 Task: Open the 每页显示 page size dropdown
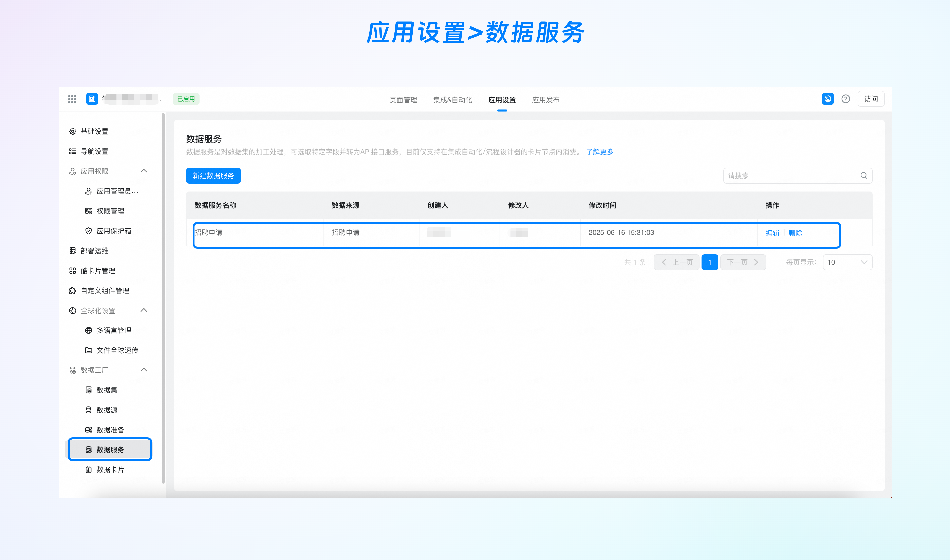click(847, 262)
